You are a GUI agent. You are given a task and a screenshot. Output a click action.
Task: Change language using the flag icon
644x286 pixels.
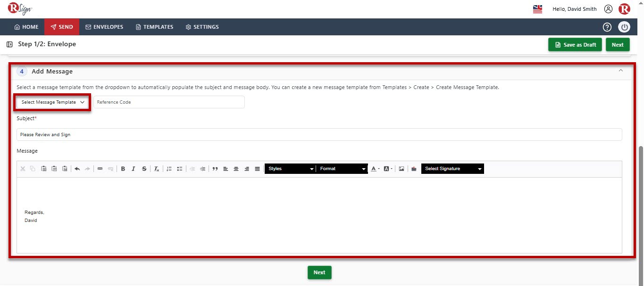(x=537, y=9)
